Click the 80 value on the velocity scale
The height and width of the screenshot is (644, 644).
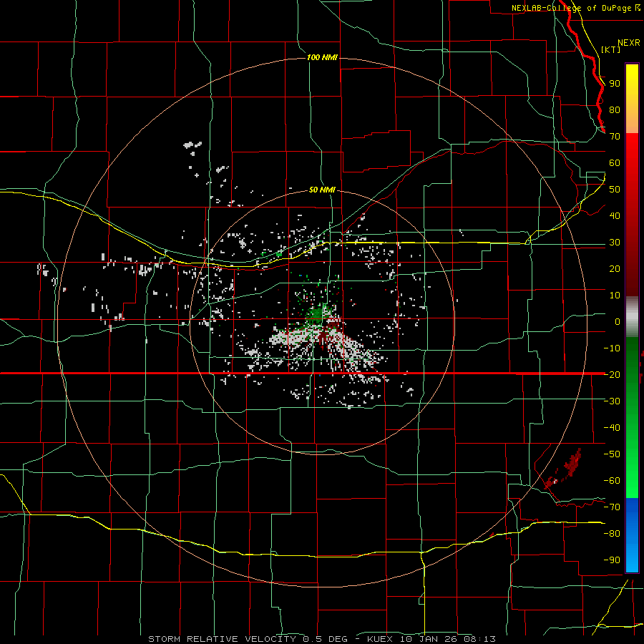[615, 109]
